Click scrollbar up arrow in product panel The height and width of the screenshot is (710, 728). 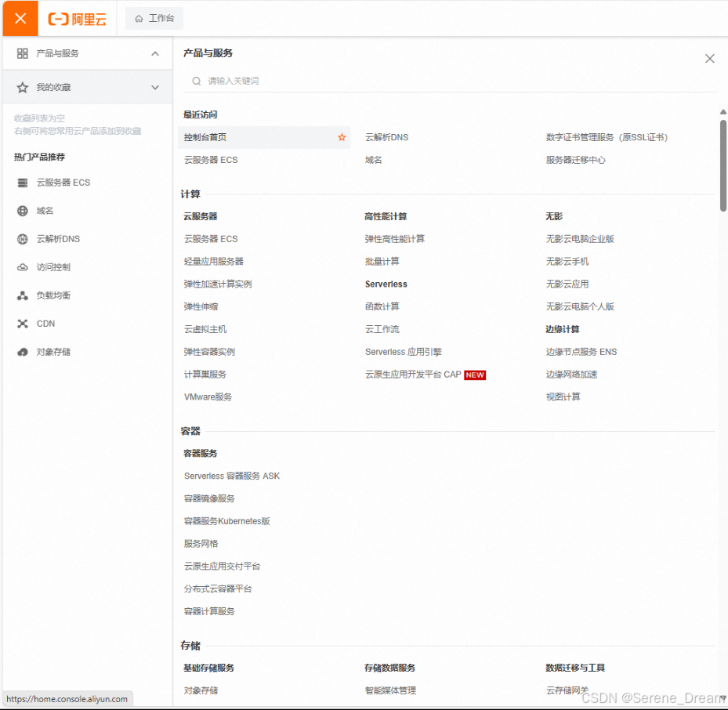pos(723,112)
